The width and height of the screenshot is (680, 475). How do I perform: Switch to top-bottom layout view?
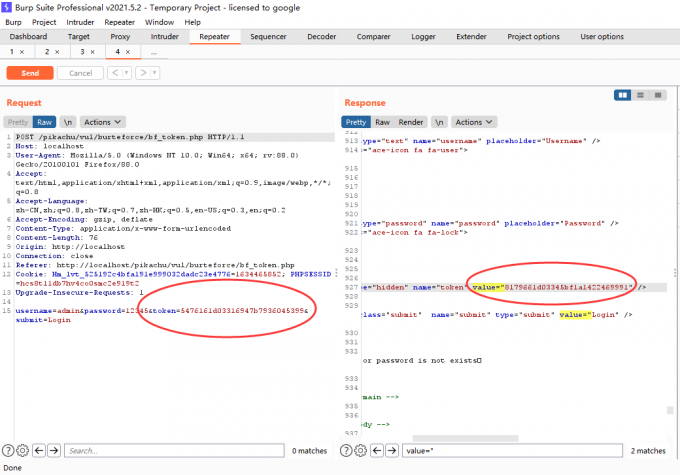pyautogui.click(x=640, y=95)
